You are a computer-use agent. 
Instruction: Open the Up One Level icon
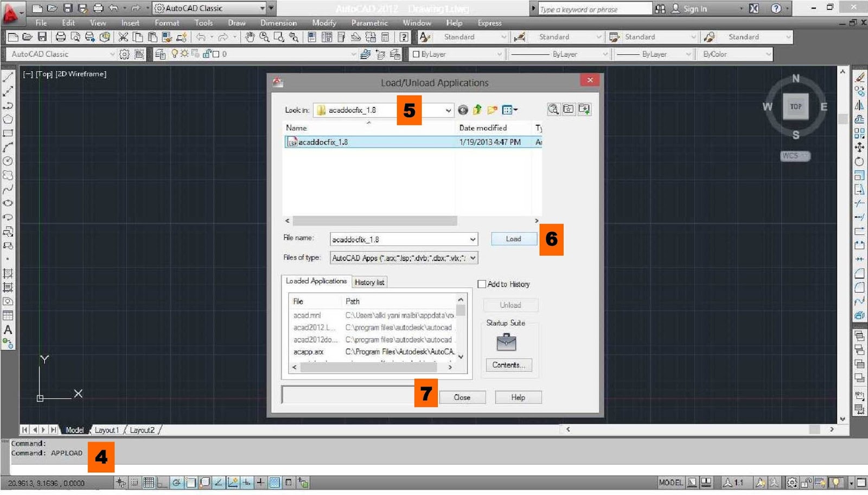pyautogui.click(x=477, y=109)
